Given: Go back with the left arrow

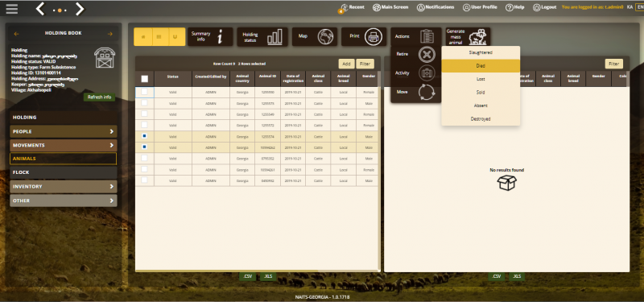Looking at the screenshot, I should pos(40,9).
